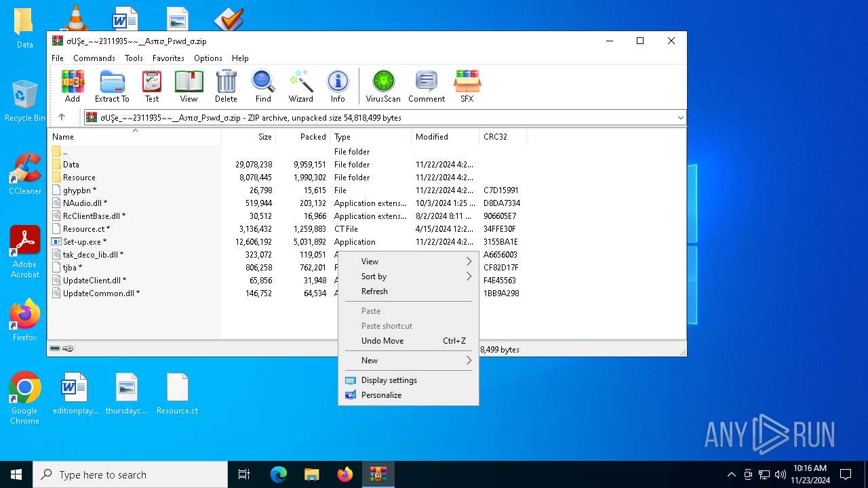This screenshot has width=868, height=488.
Task: Open CCleaner desktop shortcut
Action: [25, 174]
